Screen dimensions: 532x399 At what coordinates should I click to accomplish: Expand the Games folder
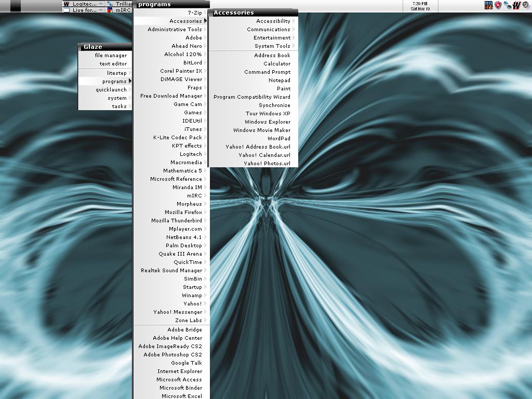(171, 113)
